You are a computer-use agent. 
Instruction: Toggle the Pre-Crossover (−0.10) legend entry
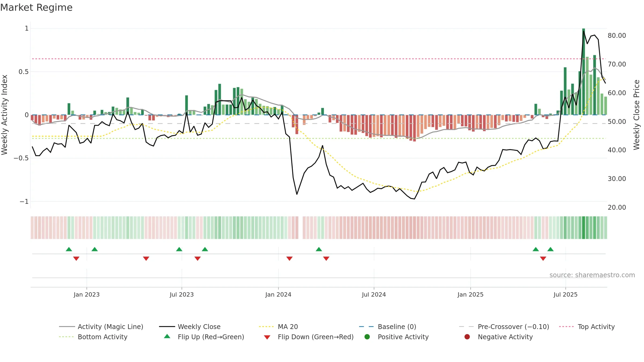tap(504, 327)
